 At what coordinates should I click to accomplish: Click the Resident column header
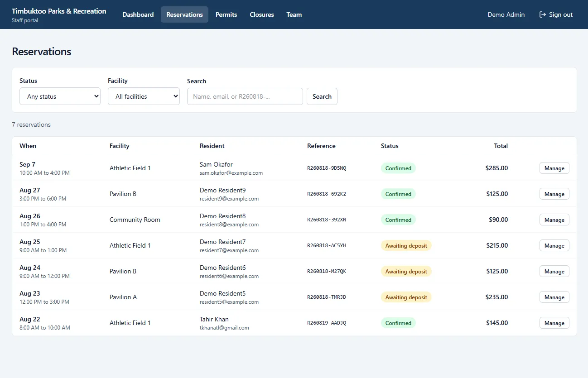(212, 146)
